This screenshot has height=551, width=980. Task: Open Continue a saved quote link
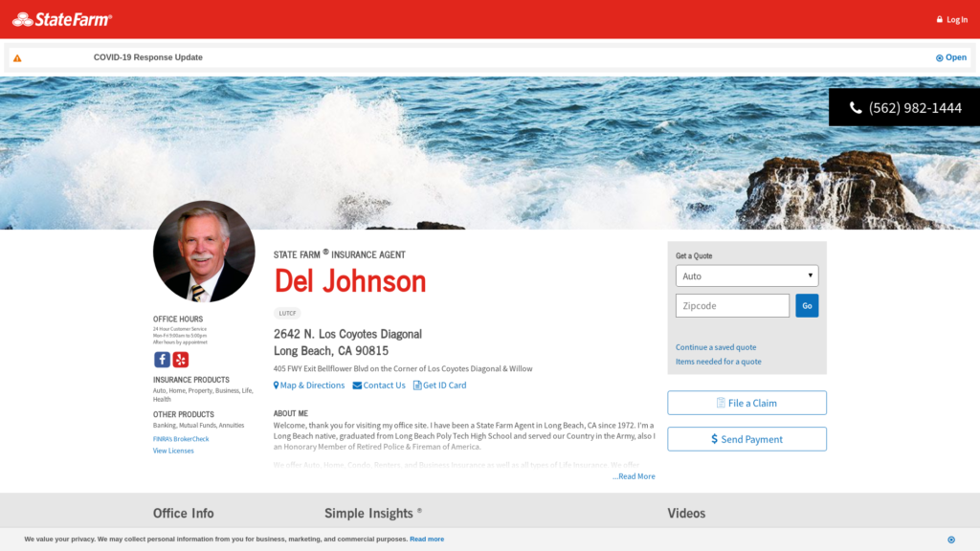pyautogui.click(x=716, y=347)
